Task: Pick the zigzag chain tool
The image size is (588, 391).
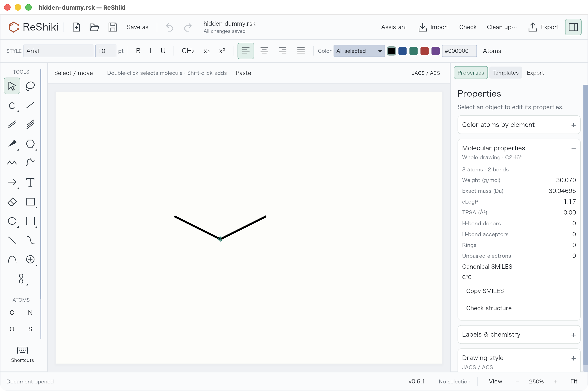Action: tap(12, 163)
